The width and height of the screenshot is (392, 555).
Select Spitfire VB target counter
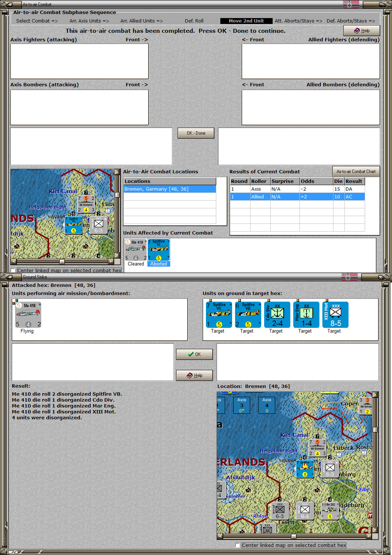pos(248,315)
